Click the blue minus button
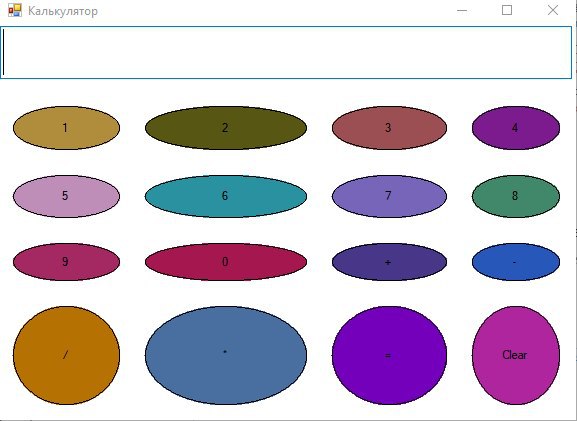Screen dimensions: 577x421 [516, 262]
